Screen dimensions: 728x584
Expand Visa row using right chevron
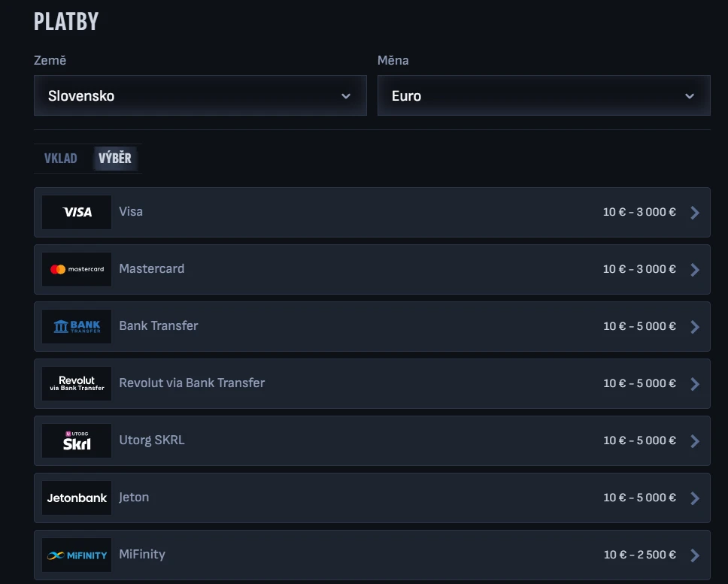pyautogui.click(x=694, y=213)
